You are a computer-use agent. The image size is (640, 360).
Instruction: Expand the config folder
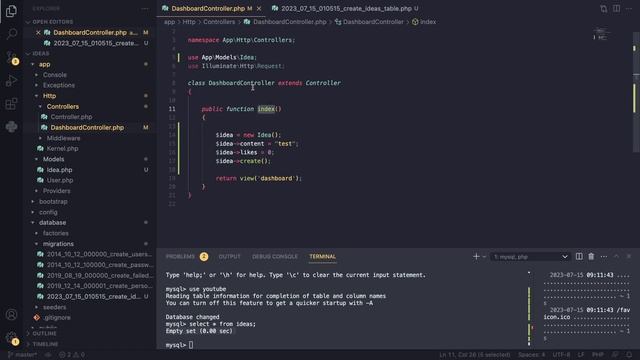(x=48, y=212)
